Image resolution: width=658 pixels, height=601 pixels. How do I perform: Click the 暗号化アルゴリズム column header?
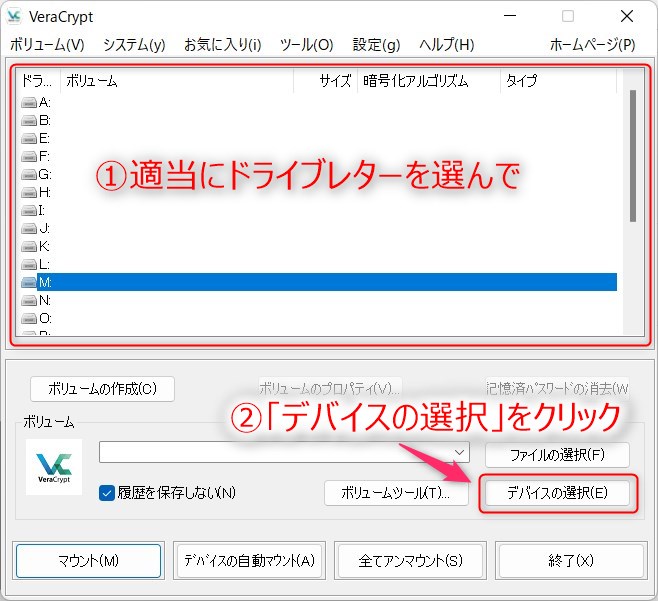pyautogui.click(x=428, y=80)
